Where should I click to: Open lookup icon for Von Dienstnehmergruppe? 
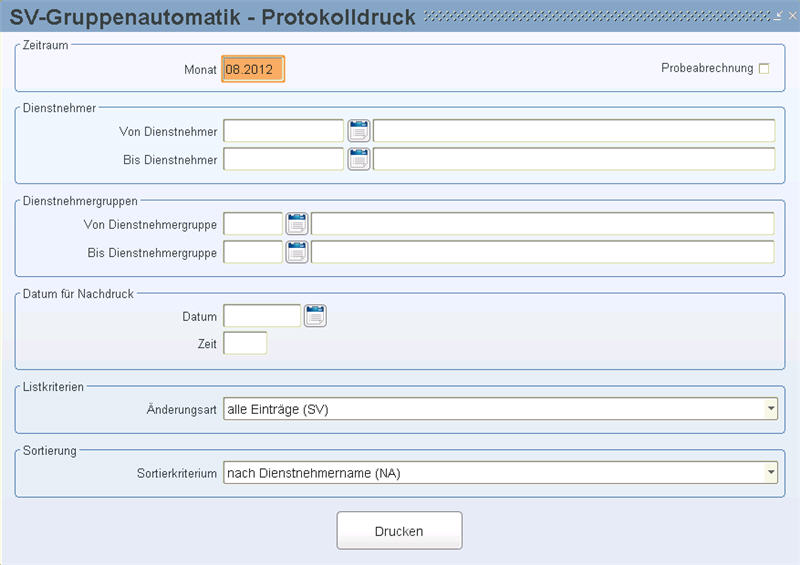[x=296, y=224]
